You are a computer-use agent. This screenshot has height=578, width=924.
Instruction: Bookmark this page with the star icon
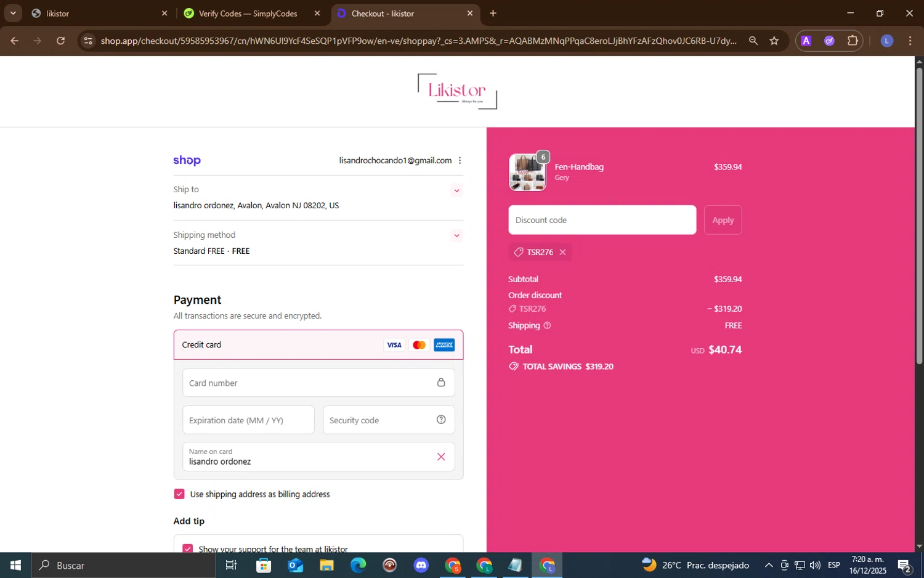point(774,41)
